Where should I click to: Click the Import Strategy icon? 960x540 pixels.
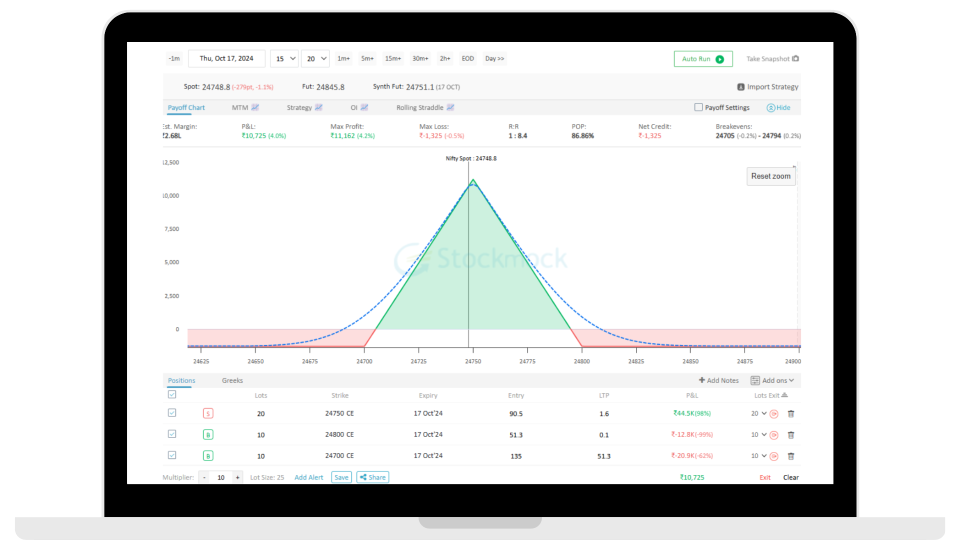740,87
